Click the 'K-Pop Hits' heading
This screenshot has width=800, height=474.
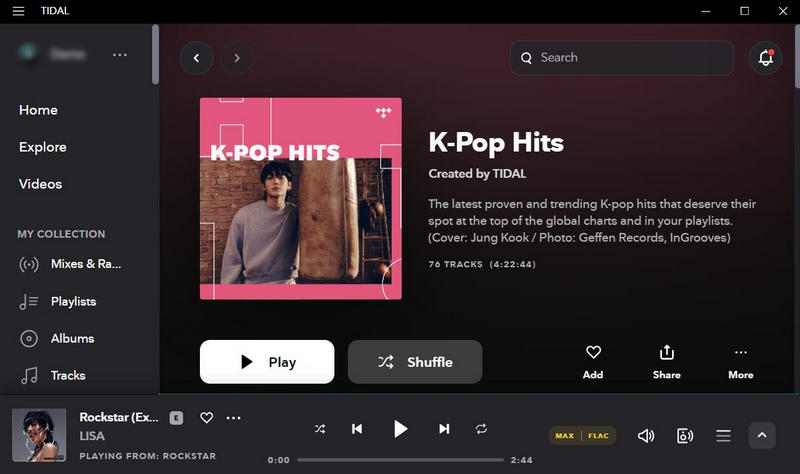pyautogui.click(x=496, y=142)
